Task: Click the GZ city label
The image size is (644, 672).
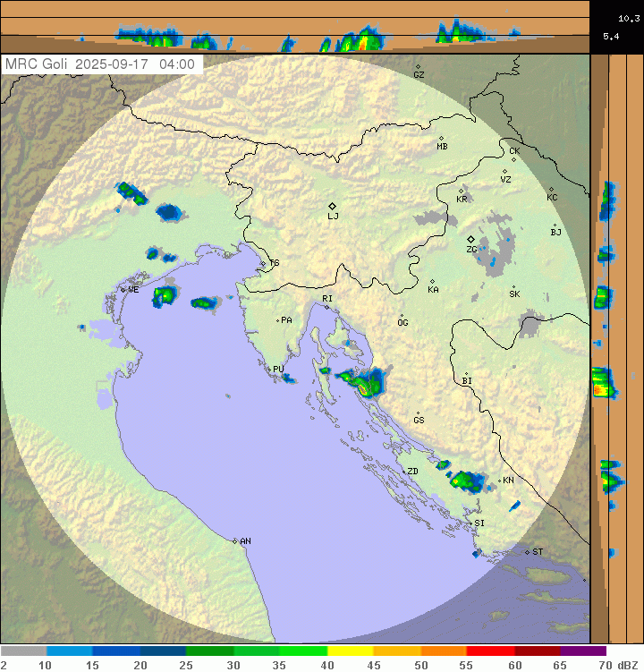Action: [419, 74]
